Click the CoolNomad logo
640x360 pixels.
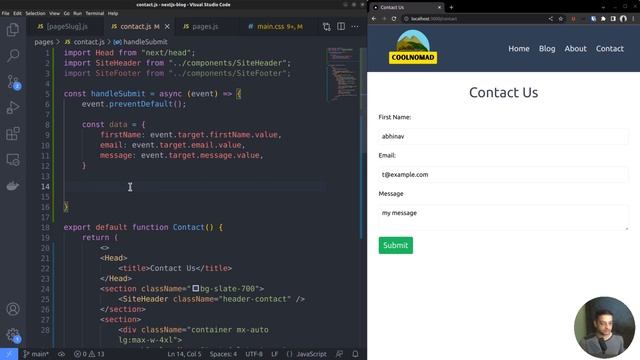point(413,47)
